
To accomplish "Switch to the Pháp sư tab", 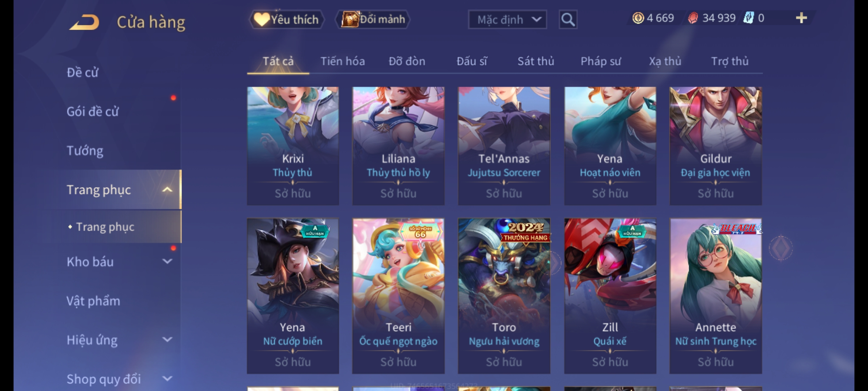I will click(601, 61).
